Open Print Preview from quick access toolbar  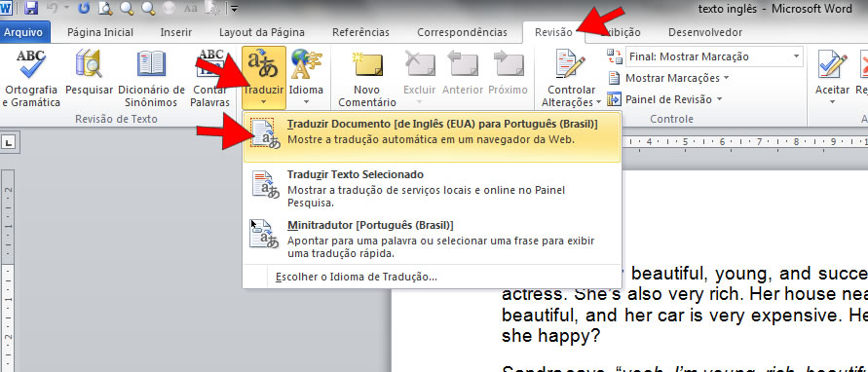pyautogui.click(x=105, y=8)
